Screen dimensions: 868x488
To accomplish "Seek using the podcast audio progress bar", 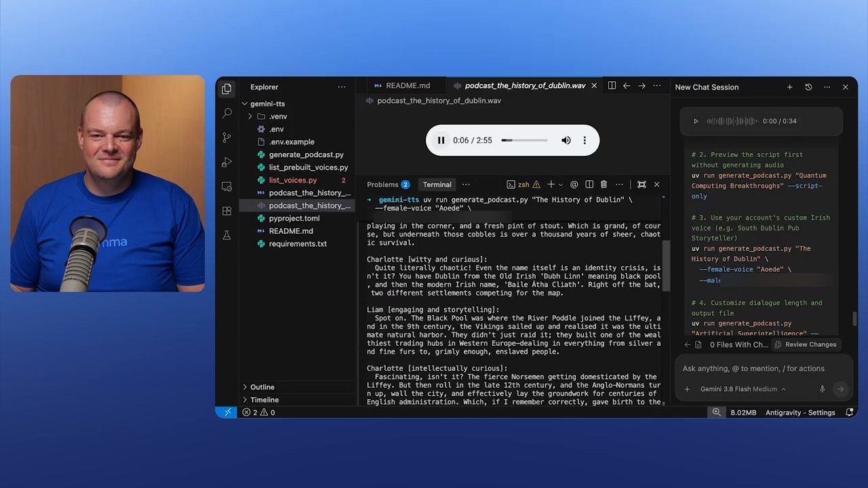I will coord(524,140).
